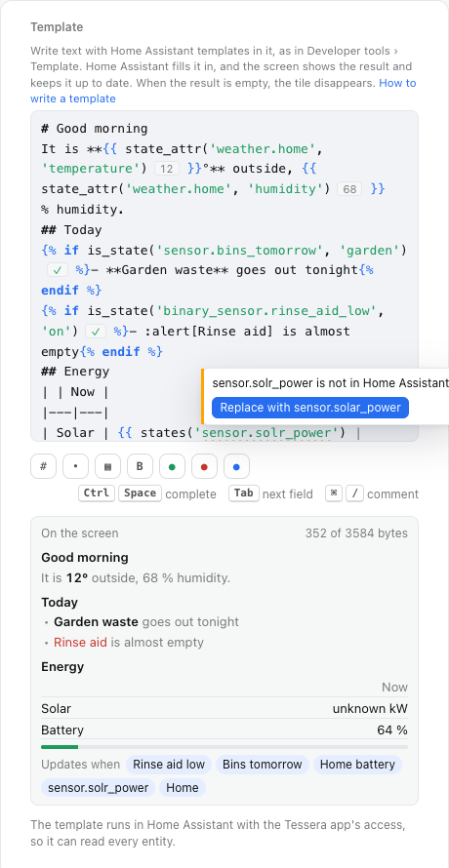Click the command key hint beside the slash key

coord(334,493)
